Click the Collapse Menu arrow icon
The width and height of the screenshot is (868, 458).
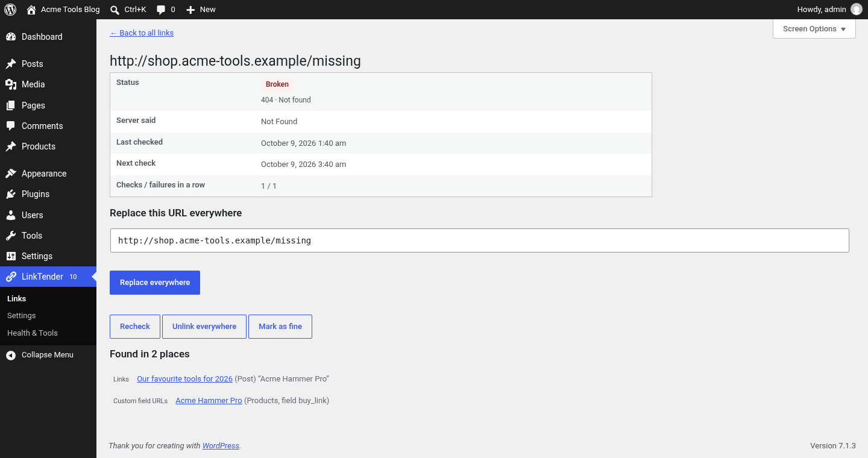[11, 355]
